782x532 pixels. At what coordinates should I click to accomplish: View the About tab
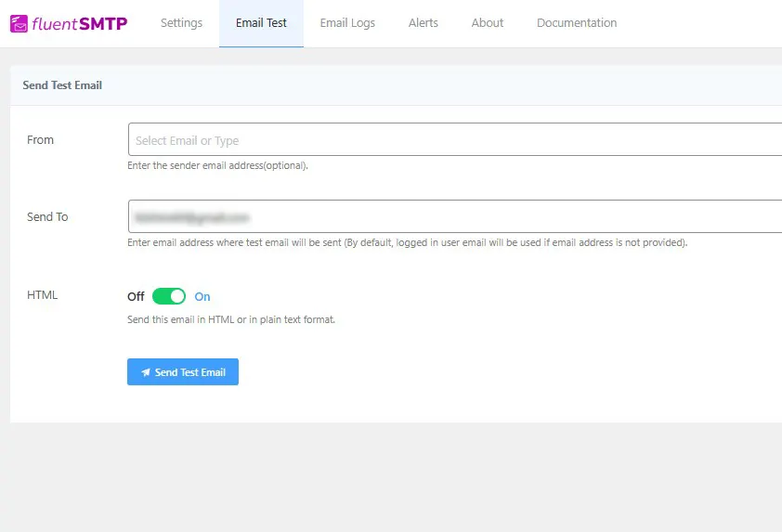[487, 23]
